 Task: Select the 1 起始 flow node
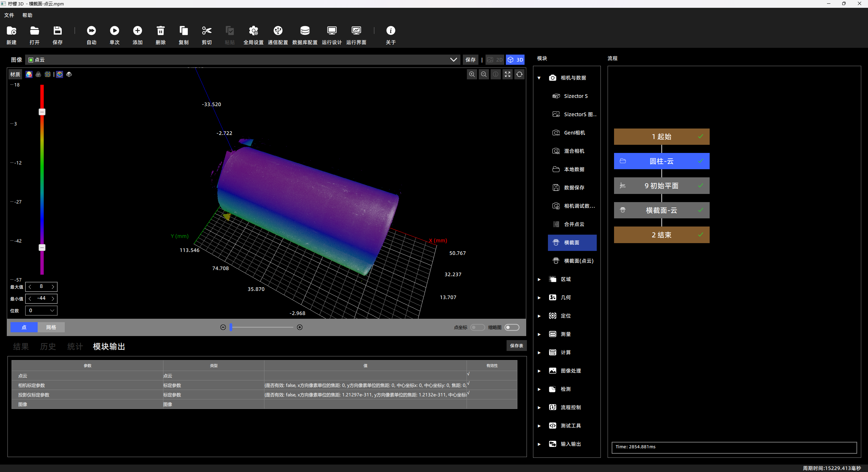coord(662,137)
